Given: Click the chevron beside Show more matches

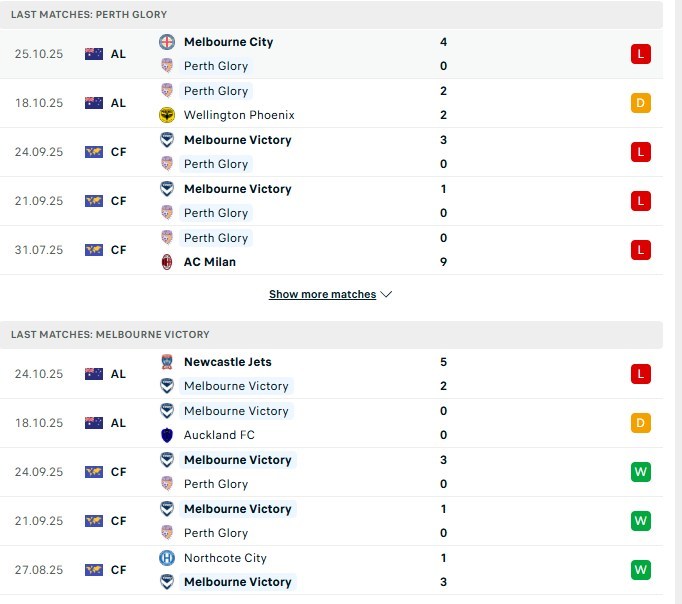Looking at the screenshot, I should [x=387, y=295].
